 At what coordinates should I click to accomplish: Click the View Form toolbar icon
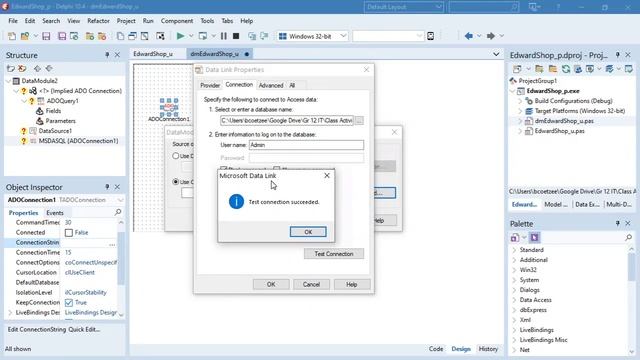click(x=132, y=36)
